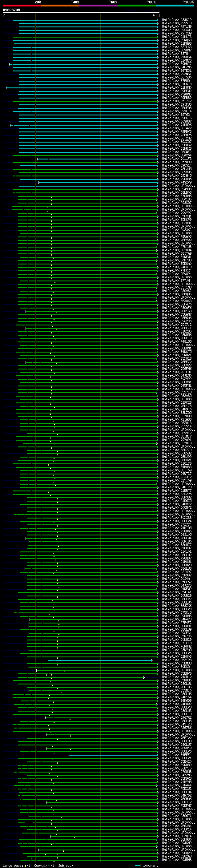Select the UniRef100_A5AWN5 label
The height and width of the screenshot is (868, 197).
point(177,94)
